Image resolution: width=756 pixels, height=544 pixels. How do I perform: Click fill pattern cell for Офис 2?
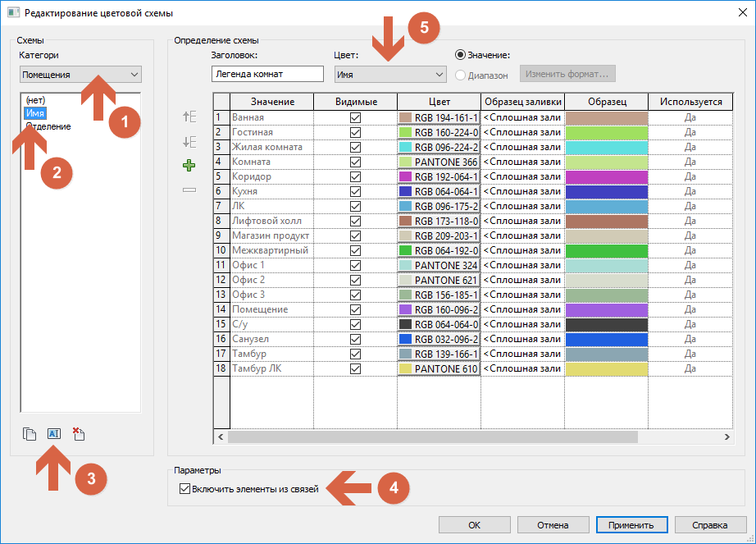point(522,280)
